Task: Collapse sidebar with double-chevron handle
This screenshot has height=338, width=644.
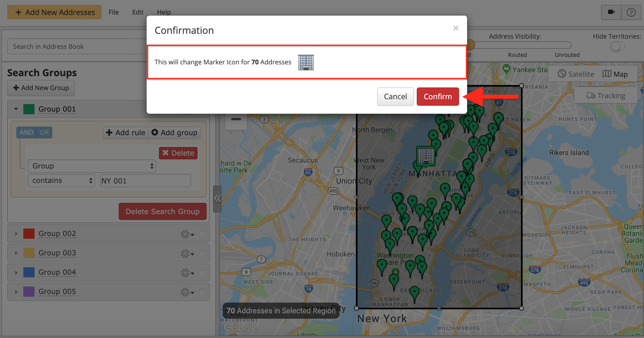Action: coord(217,199)
